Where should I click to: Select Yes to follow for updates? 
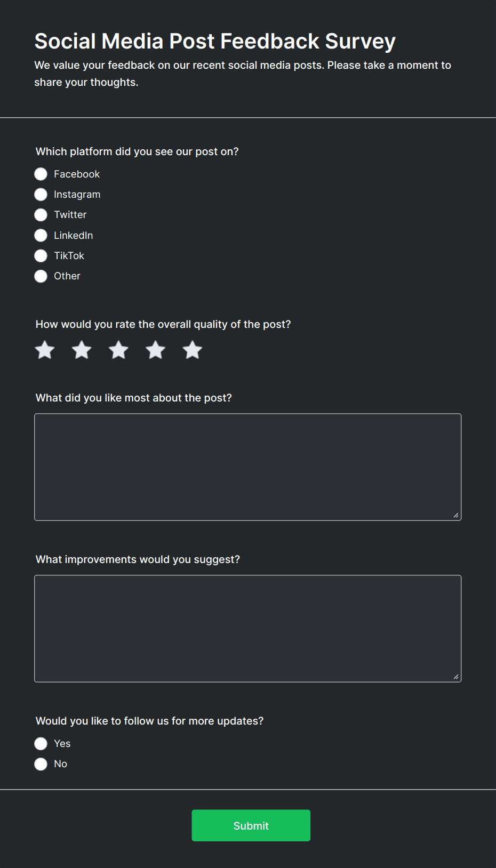click(41, 743)
